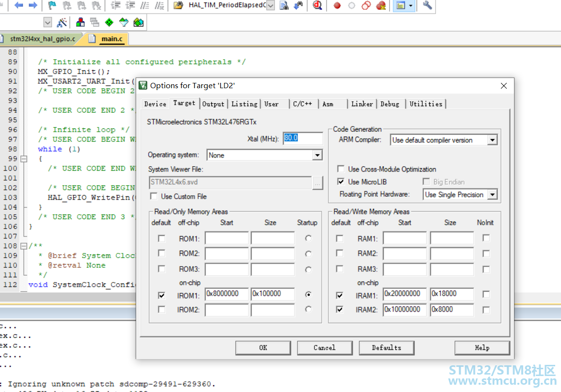Open the Debug tab

pos(390,104)
